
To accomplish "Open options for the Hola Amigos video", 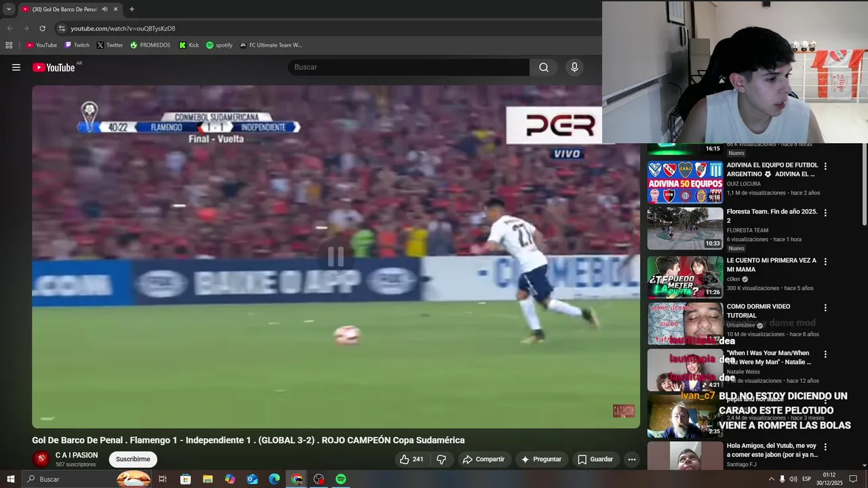I will point(825,447).
